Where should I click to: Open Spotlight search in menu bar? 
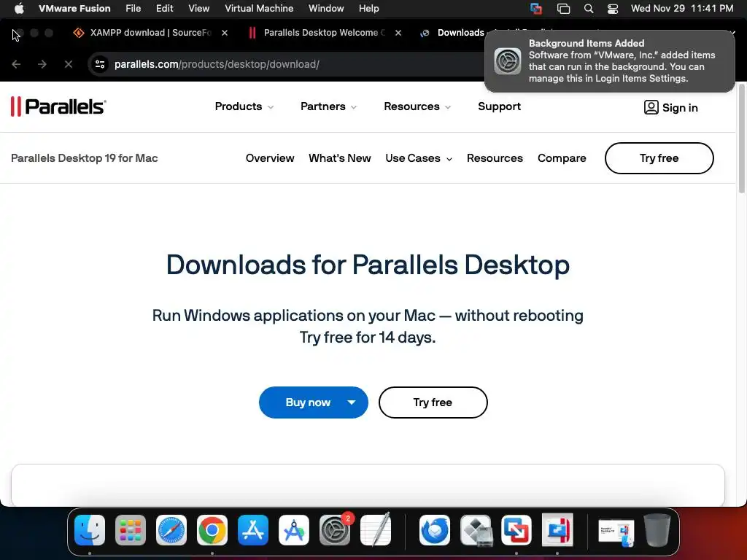coord(589,8)
